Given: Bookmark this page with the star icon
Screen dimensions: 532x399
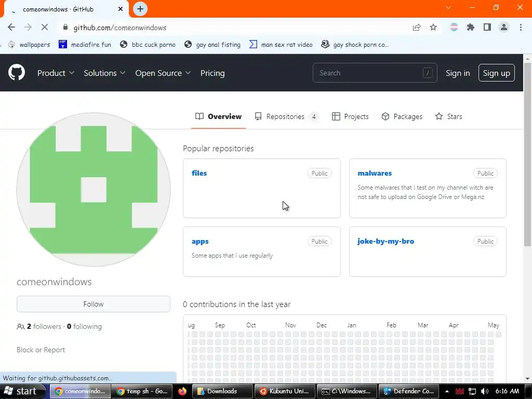Looking at the screenshot, I should pyautogui.click(x=433, y=28).
